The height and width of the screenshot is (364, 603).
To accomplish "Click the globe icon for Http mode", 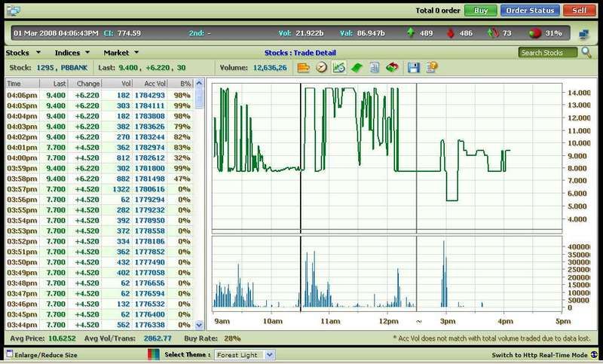I will (594, 355).
